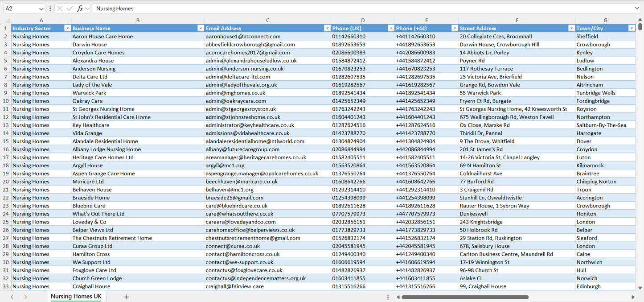
Task: Select cell The Chestnuts Retirement Home
Action: pos(138,238)
